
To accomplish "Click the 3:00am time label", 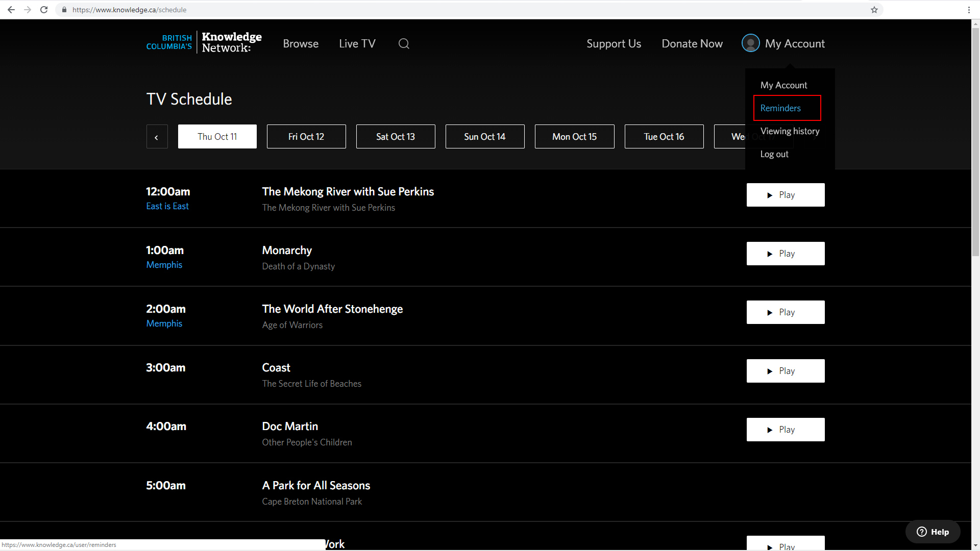I will (x=166, y=368).
